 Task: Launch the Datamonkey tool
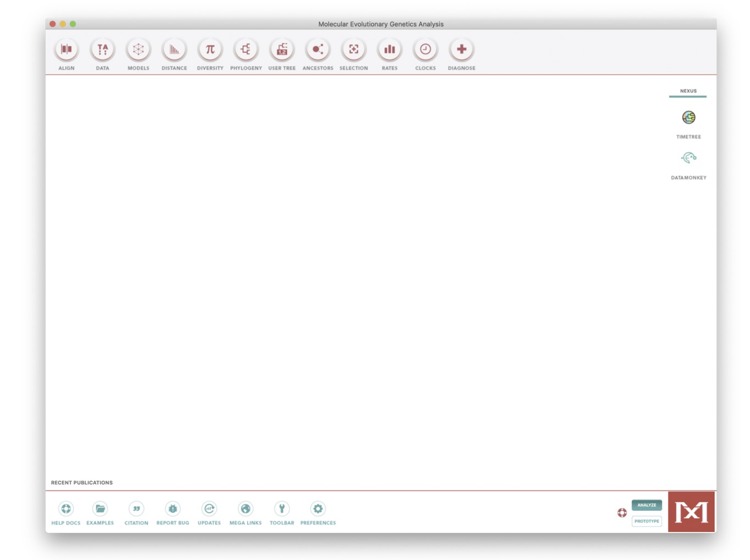click(x=688, y=158)
